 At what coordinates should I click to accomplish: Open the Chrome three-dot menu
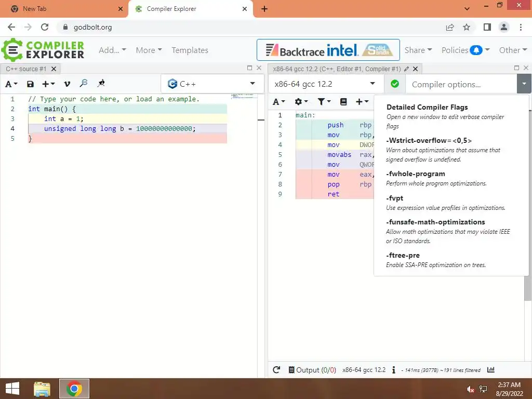coord(521,27)
